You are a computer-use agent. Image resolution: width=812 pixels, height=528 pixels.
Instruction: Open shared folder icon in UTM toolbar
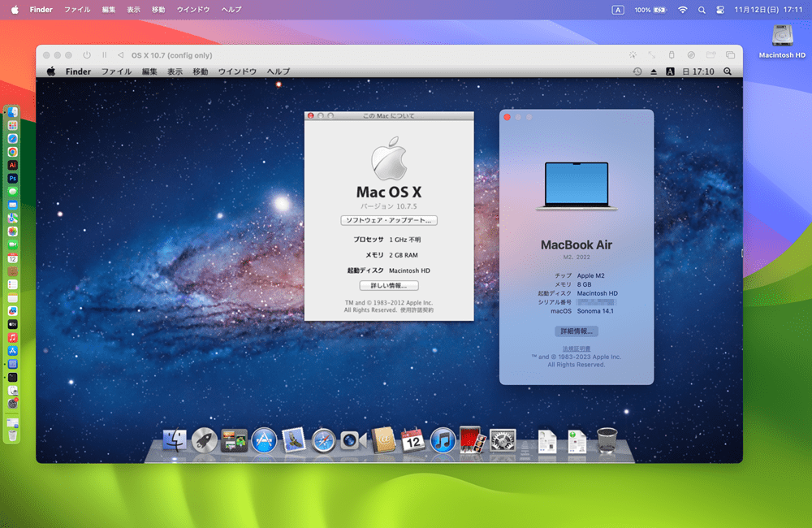point(710,55)
